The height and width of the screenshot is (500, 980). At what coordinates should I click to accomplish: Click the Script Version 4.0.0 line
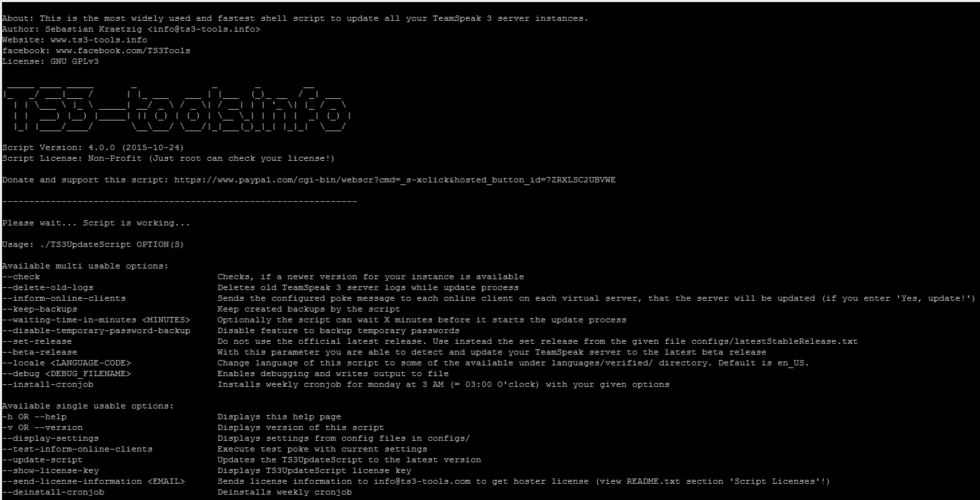point(93,148)
